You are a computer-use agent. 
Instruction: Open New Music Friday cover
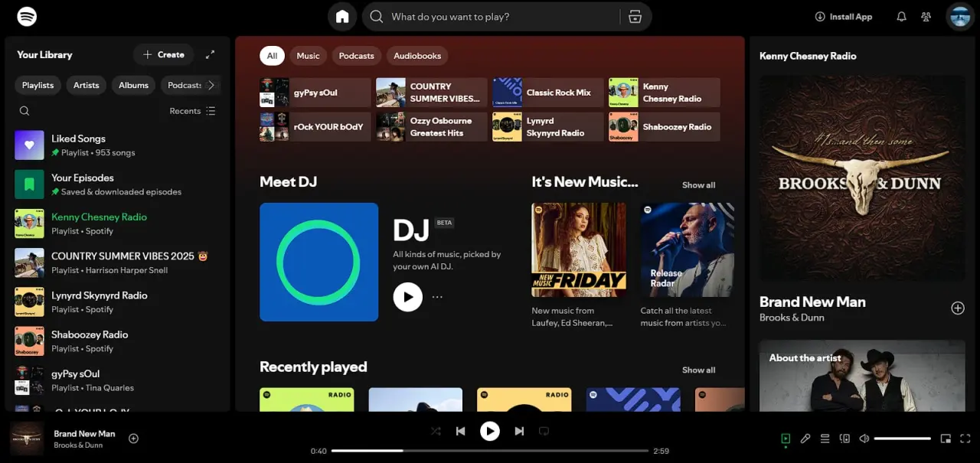click(x=579, y=249)
